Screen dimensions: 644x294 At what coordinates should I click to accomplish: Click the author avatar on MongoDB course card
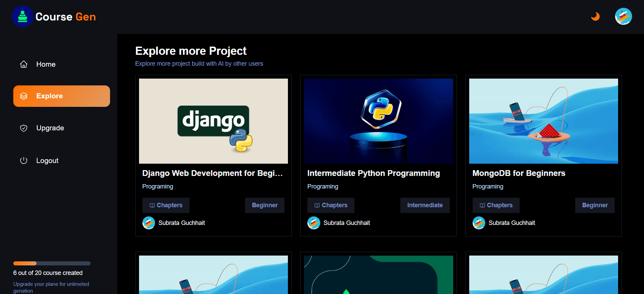(479, 223)
